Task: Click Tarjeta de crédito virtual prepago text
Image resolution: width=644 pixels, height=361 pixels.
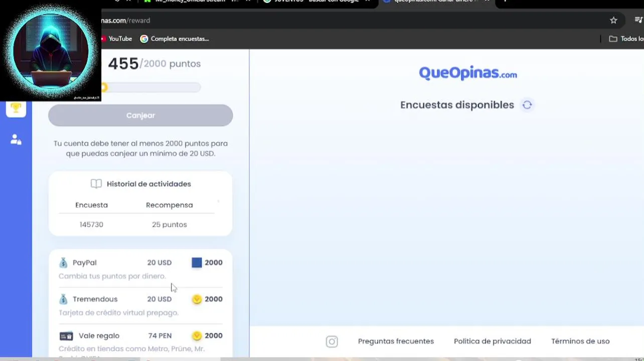Action: (118, 313)
